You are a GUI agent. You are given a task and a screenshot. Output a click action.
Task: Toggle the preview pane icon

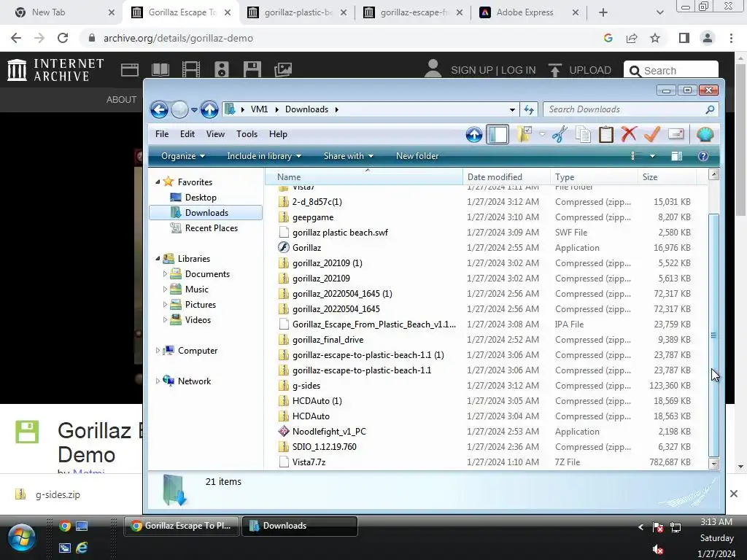tap(676, 156)
